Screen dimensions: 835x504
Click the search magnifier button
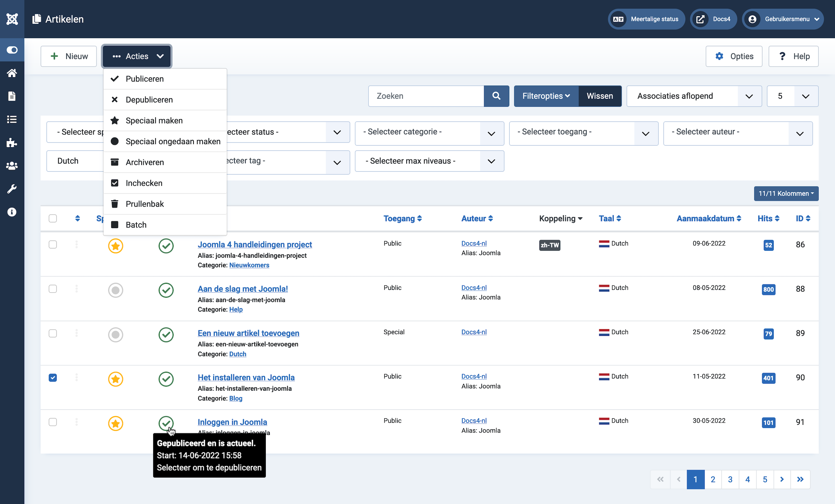[496, 96]
